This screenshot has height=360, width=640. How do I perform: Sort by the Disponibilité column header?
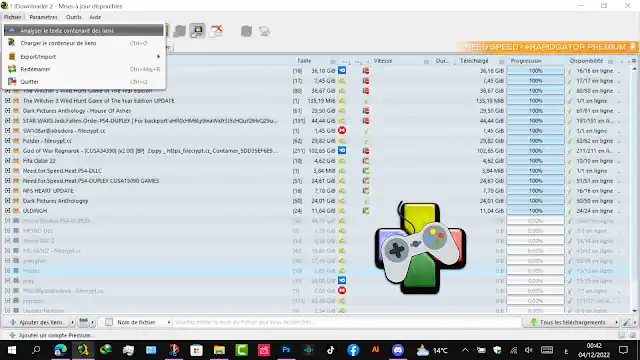pyautogui.click(x=586, y=61)
